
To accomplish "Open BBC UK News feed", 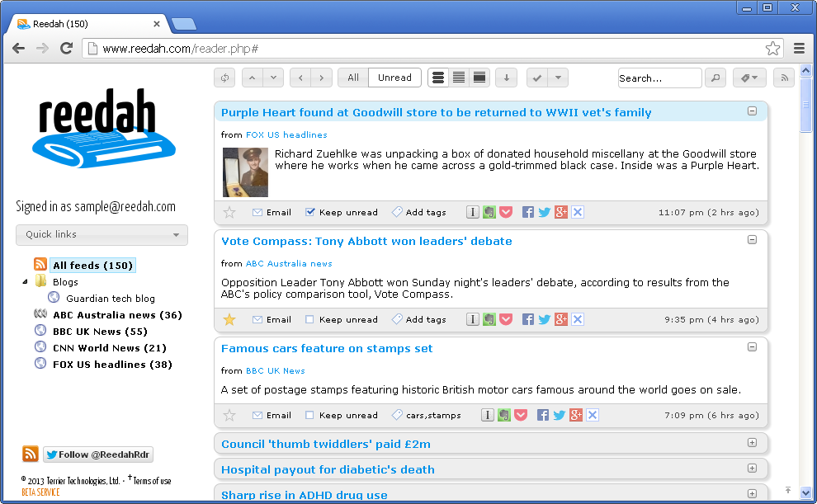I will (100, 332).
